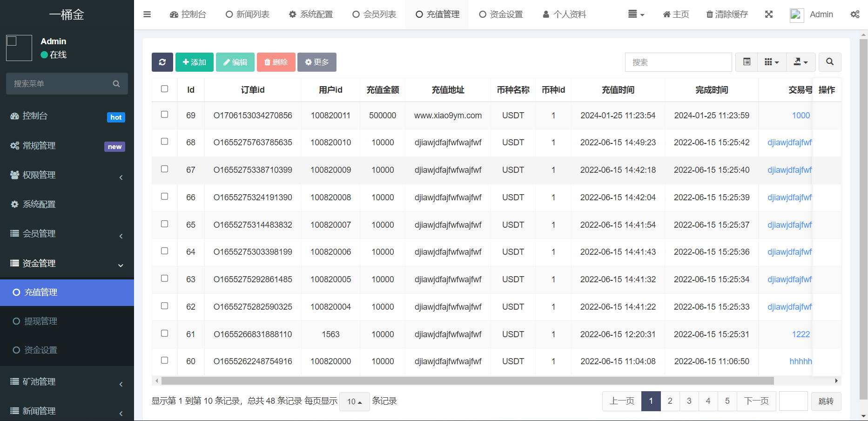Collapse 资金管理 sidebar menu
This screenshot has width=868, height=421.
[x=67, y=263]
